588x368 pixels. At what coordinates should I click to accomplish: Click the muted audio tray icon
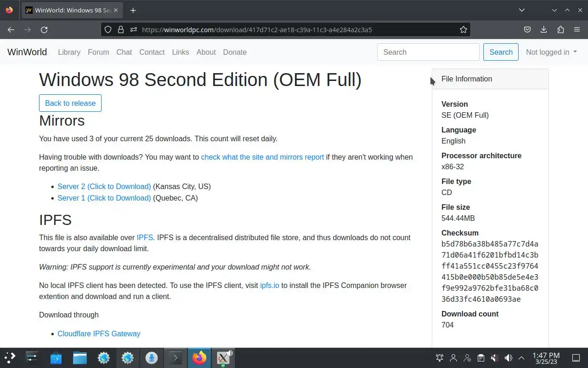494,358
